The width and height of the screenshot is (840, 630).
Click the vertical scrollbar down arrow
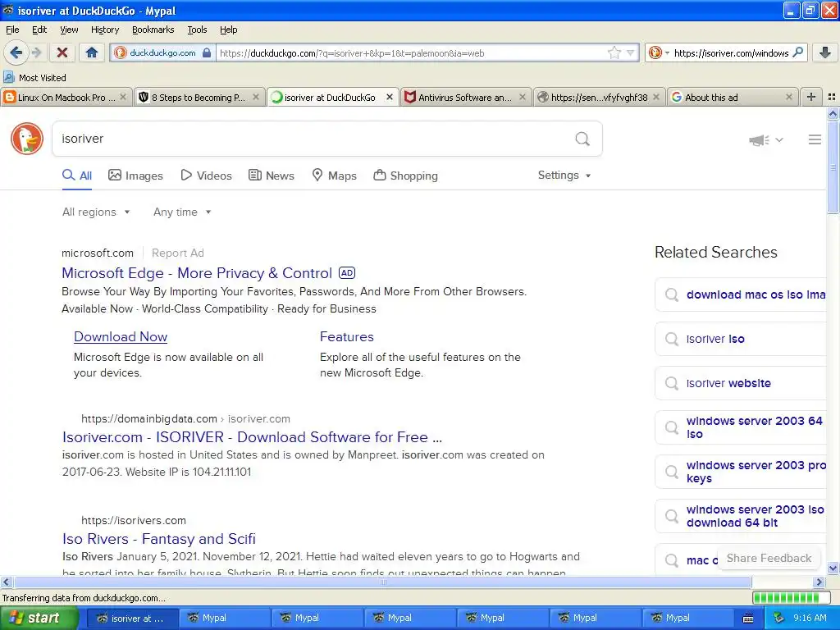[x=833, y=568]
